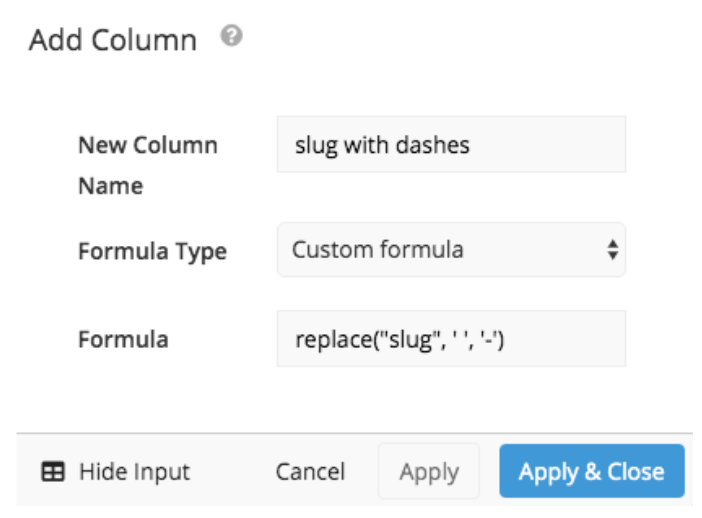Place cursor at end of replace formula
The width and height of the screenshot is (702, 518).
(505, 339)
